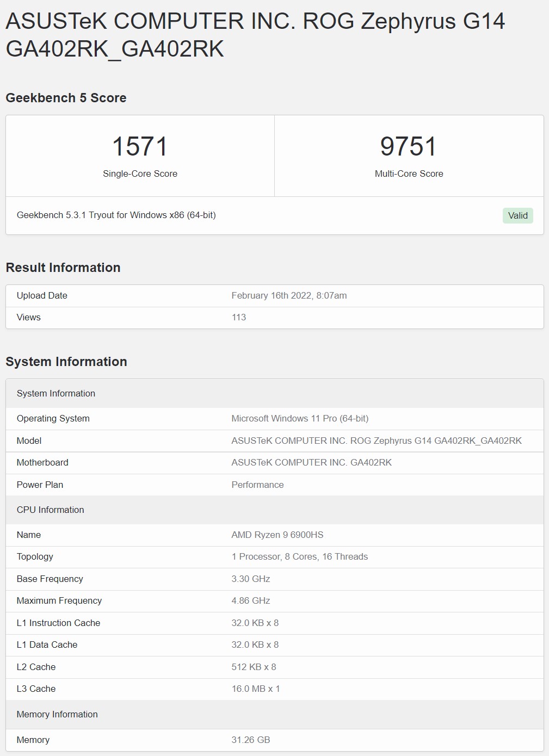Click the 1 Processor, 8 Cores, 16 Threads value
Image resolution: width=549 pixels, height=756 pixels.
(300, 556)
